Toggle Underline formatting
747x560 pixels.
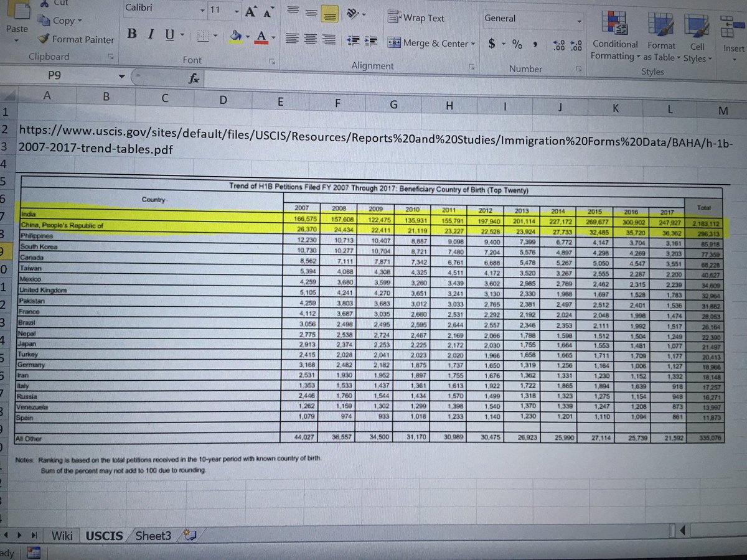point(169,35)
